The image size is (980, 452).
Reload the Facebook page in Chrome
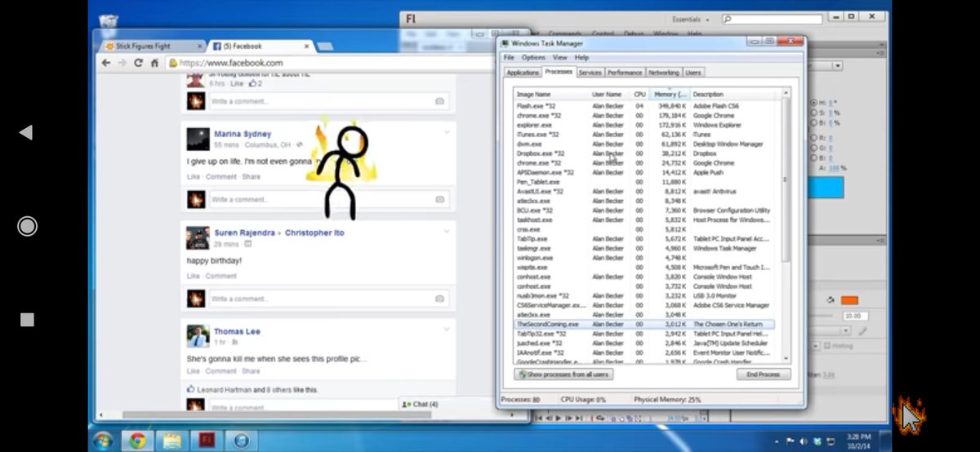(138, 63)
